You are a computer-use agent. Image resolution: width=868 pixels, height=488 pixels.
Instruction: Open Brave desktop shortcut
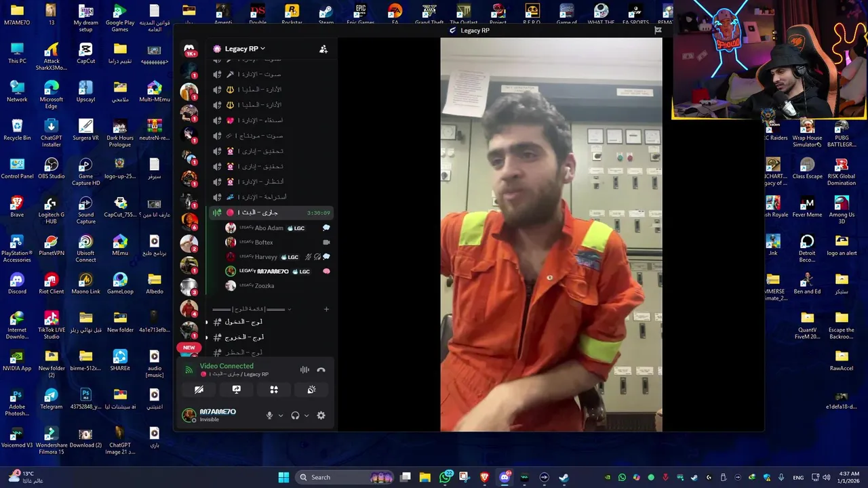pyautogui.click(x=17, y=207)
